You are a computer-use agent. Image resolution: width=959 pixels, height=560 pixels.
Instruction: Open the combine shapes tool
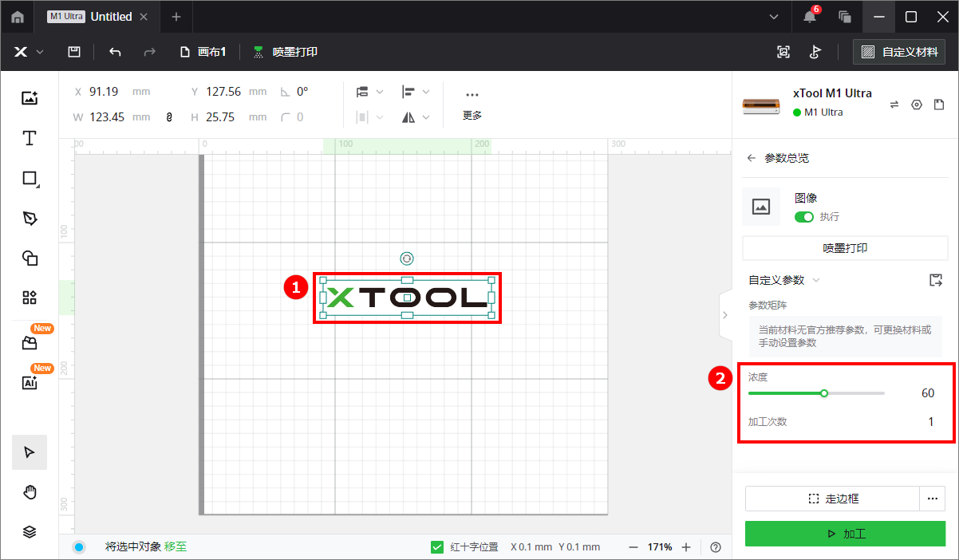[30, 258]
